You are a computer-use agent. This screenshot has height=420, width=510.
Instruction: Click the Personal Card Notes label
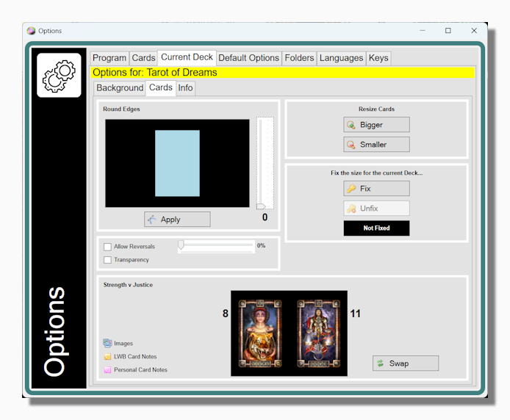point(140,370)
